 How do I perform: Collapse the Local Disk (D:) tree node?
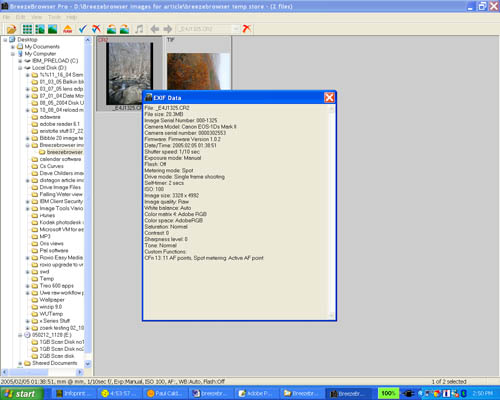pos(20,68)
